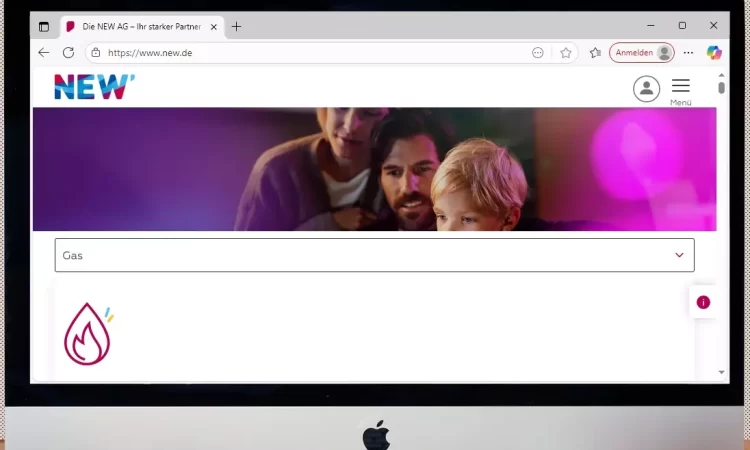Open a new browser tab
Image resolution: width=750 pixels, height=450 pixels.
[x=237, y=27]
